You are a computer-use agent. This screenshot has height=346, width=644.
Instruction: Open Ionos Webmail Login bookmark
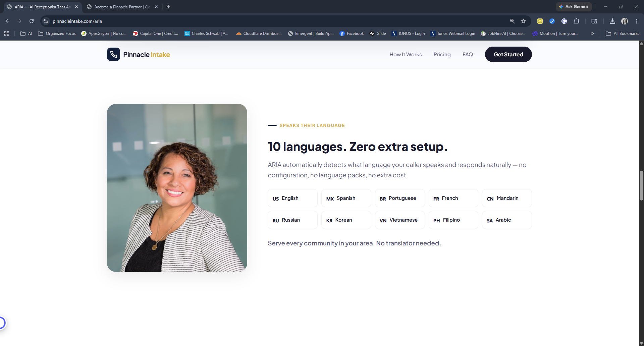[x=453, y=34]
